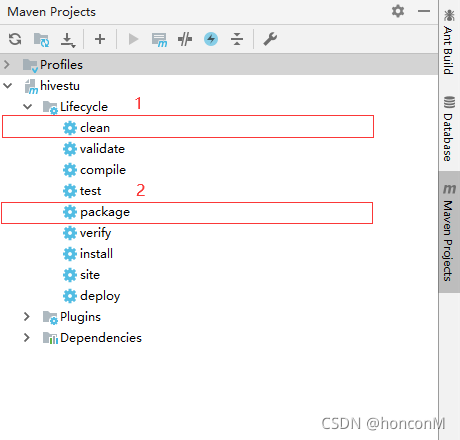Collapse all tree nodes in the toolbar
This screenshot has height=440, width=460.
point(237,39)
